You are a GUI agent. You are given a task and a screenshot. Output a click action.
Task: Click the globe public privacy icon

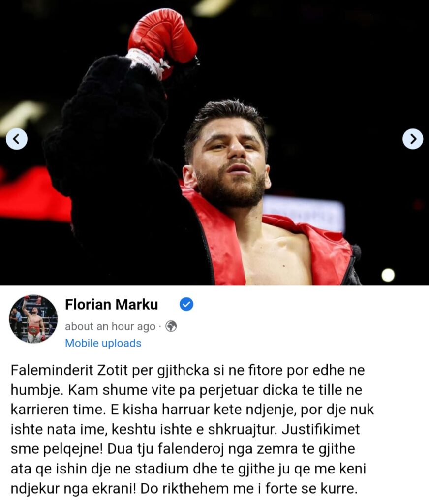pos(171,326)
